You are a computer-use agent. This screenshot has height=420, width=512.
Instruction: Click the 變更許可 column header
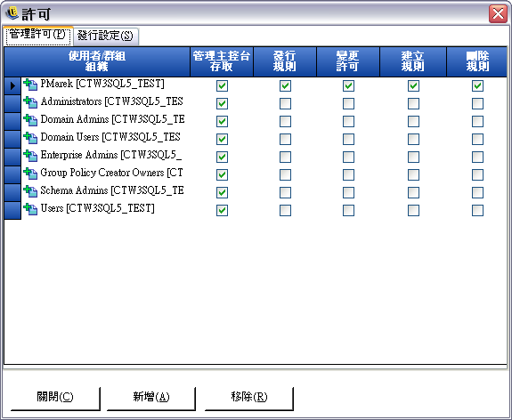click(348, 61)
